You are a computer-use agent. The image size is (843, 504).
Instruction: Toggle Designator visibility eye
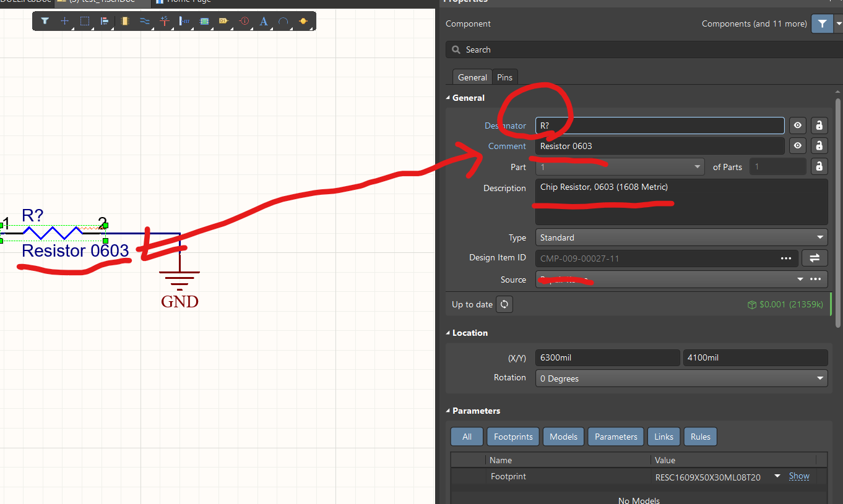click(798, 126)
